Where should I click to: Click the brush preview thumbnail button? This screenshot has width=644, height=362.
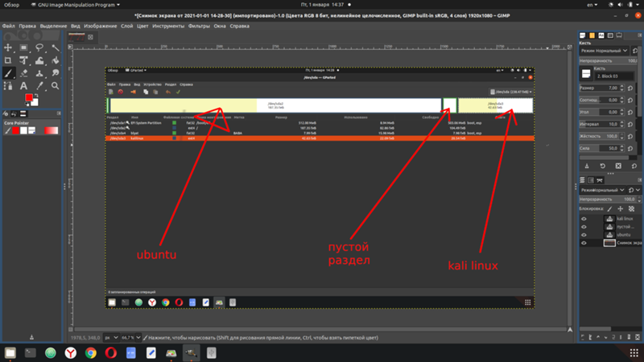coord(586,74)
